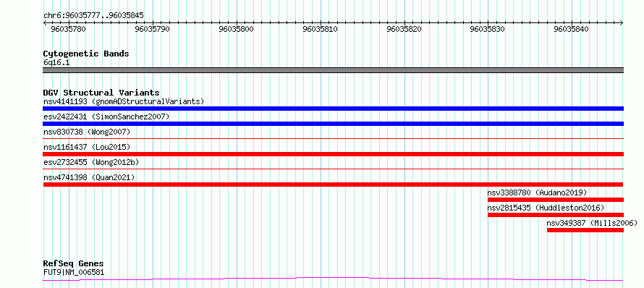Select the blue bar under nsv4141193
The height and width of the screenshot is (288, 644).
[x=333, y=109]
